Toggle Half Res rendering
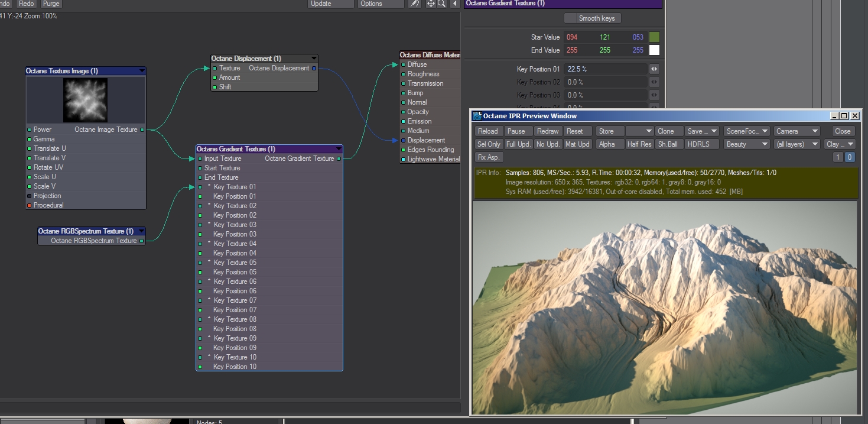868x424 pixels. tap(639, 144)
